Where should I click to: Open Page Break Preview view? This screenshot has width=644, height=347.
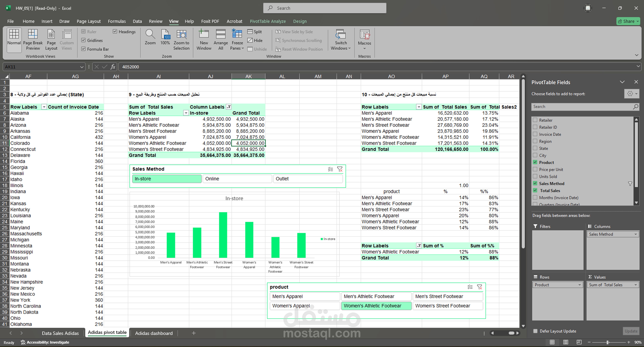tap(33, 39)
